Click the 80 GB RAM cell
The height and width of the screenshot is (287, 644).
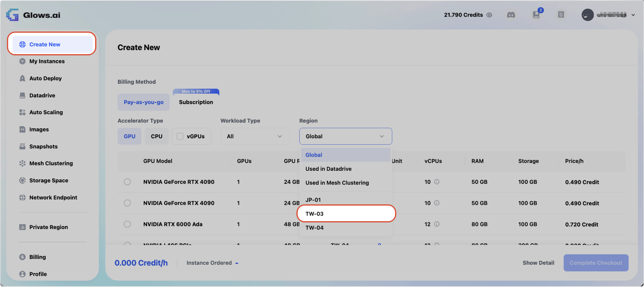[x=479, y=224]
